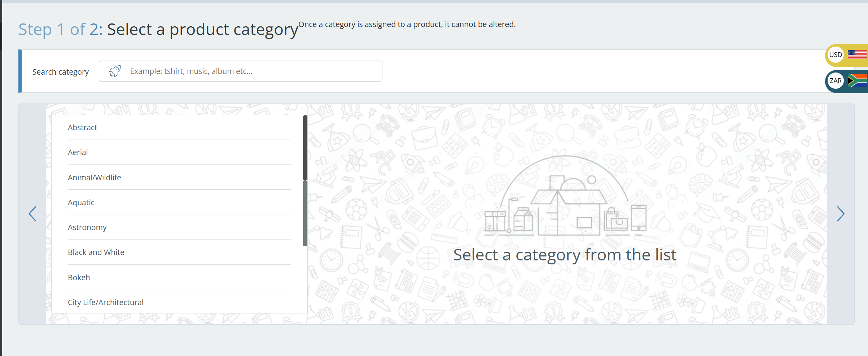This screenshot has width=868, height=356.
Task: Select the Aerial category
Action: click(179, 152)
